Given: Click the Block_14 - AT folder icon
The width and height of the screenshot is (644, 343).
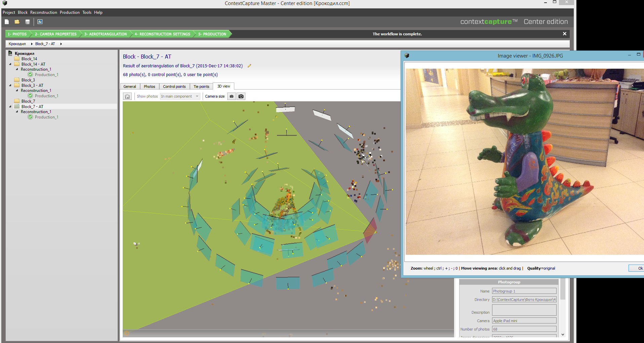Looking at the screenshot, I should coord(17,64).
